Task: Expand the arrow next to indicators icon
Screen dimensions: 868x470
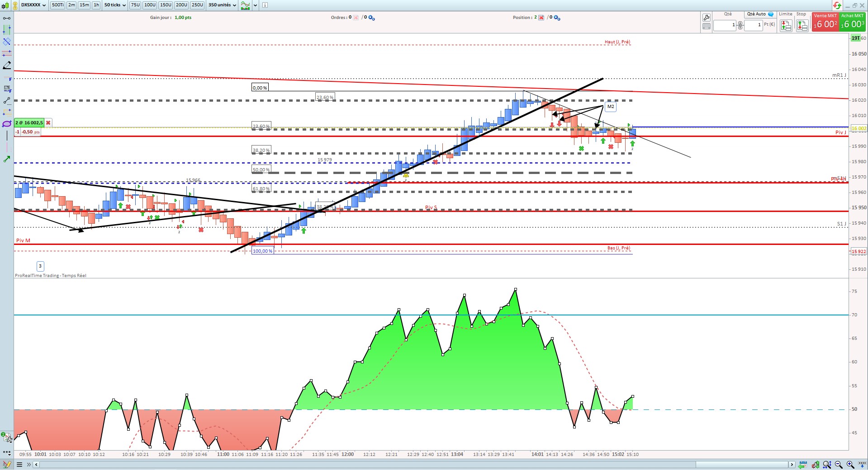Action: point(256,5)
